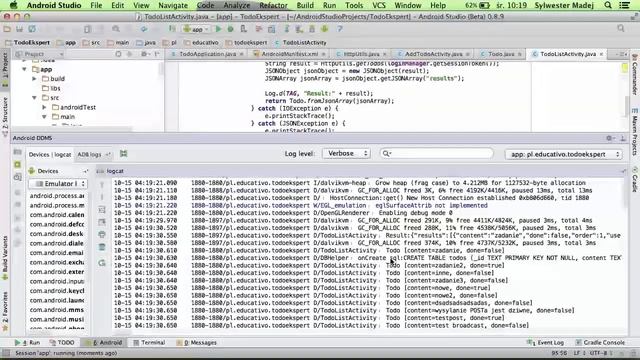
Task: Collapse the app folder in project tree
Action: (x=24, y=69)
